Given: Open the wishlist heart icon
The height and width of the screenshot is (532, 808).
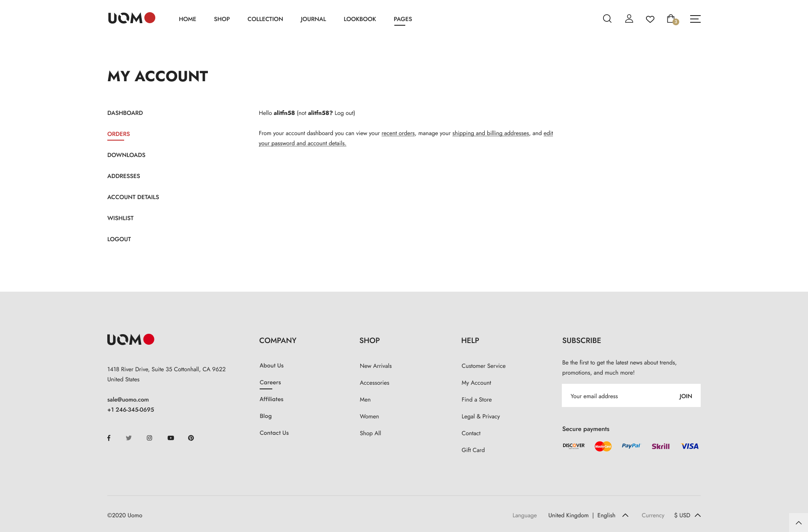Looking at the screenshot, I should coord(650,19).
